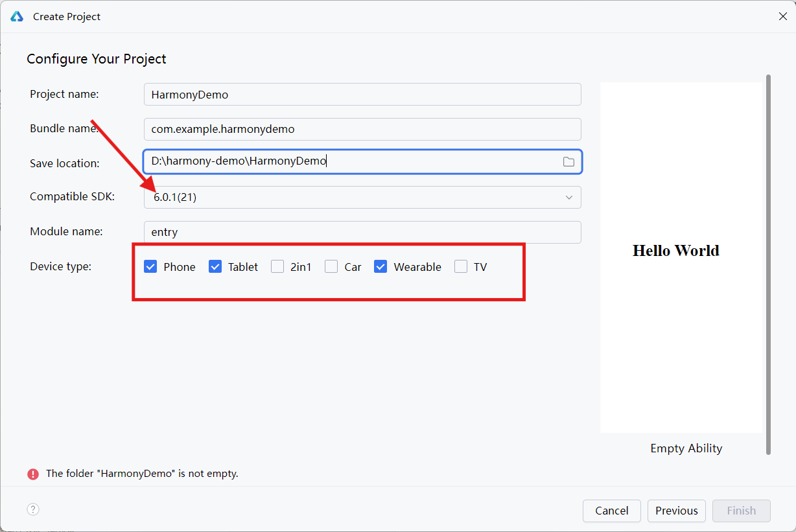Edit the Module name field

(x=362, y=232)
